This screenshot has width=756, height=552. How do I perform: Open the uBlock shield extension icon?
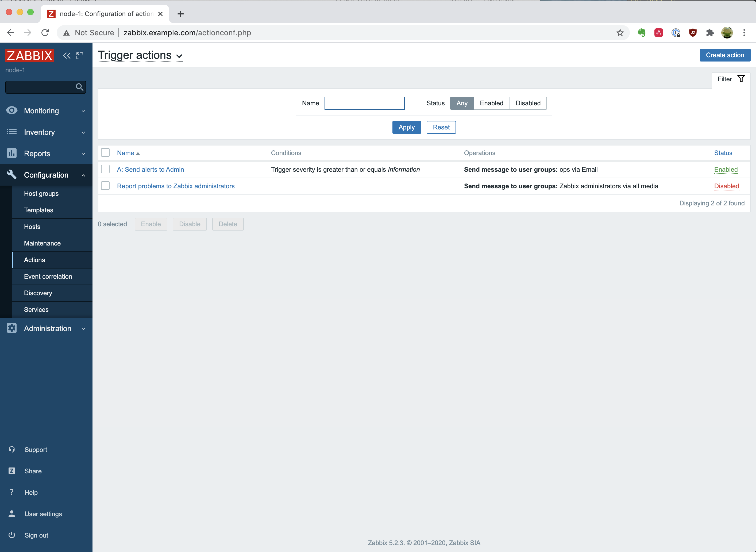[693, 33]
